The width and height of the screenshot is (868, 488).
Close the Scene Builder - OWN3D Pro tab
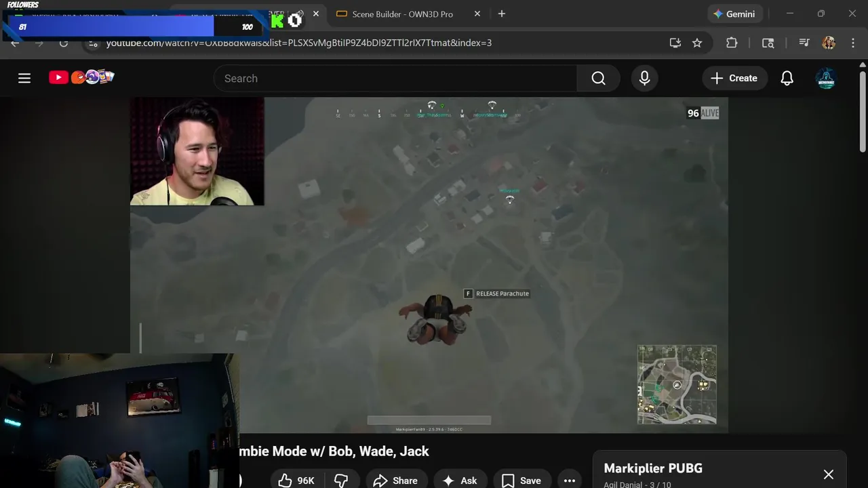coord(477,14)
